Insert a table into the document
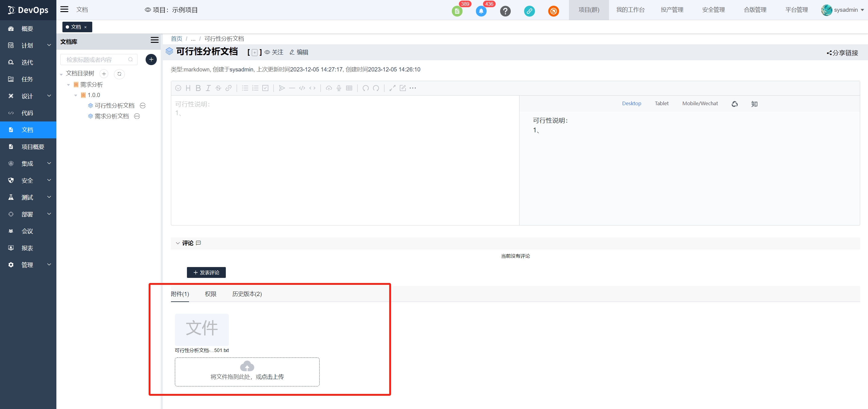Viewport: 868px width, 409px height. click(349, 88)
